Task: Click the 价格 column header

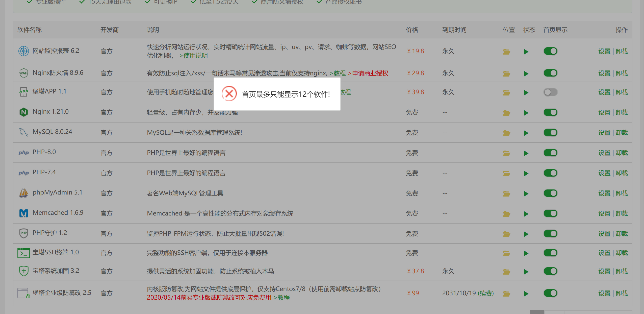Action: click(x=412, y=30)
